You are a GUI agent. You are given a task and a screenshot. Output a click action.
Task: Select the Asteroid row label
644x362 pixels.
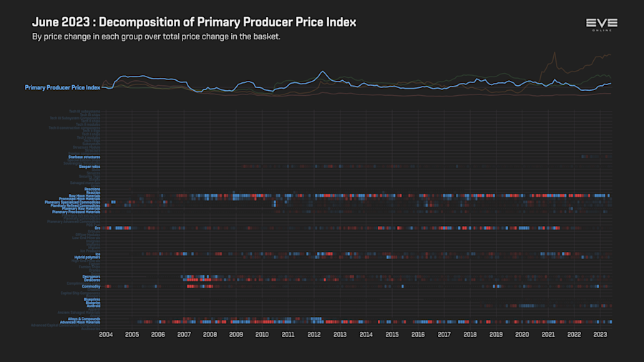94,305
